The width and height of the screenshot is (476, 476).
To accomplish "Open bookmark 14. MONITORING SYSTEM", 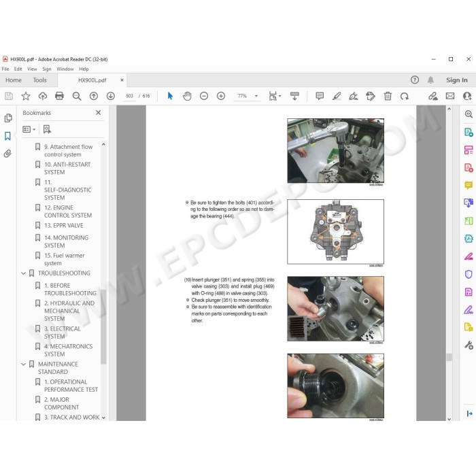I will pyautogui.click(x=67, y=241).
